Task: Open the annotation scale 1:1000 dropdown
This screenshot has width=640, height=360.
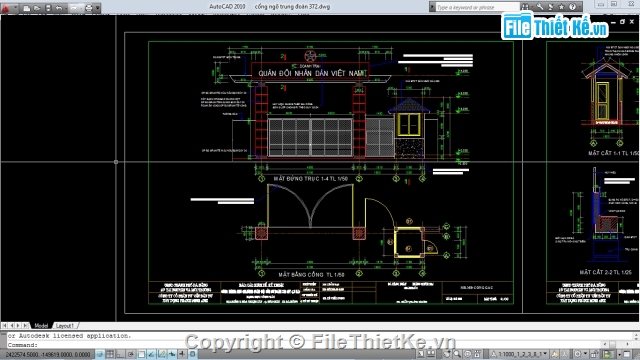Action: tap(519, 354)
